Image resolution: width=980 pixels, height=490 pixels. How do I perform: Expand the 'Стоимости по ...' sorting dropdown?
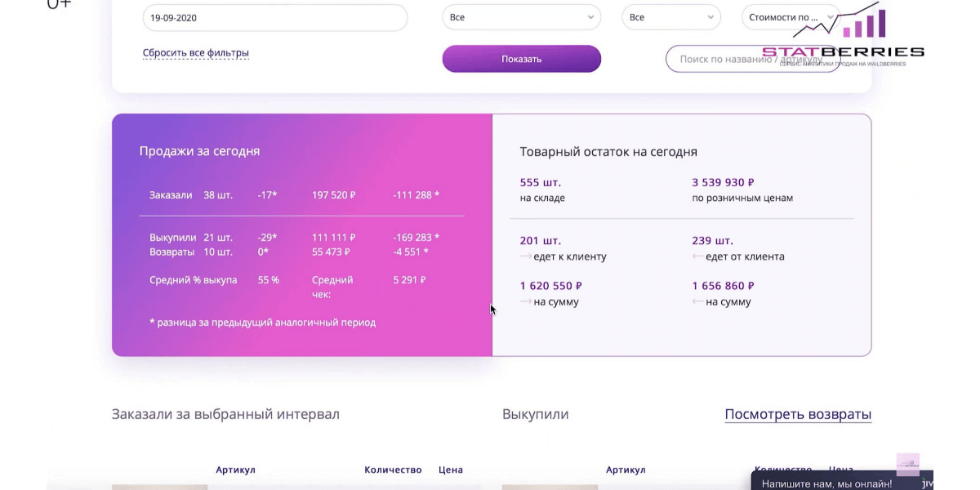(x=790, y=17)
